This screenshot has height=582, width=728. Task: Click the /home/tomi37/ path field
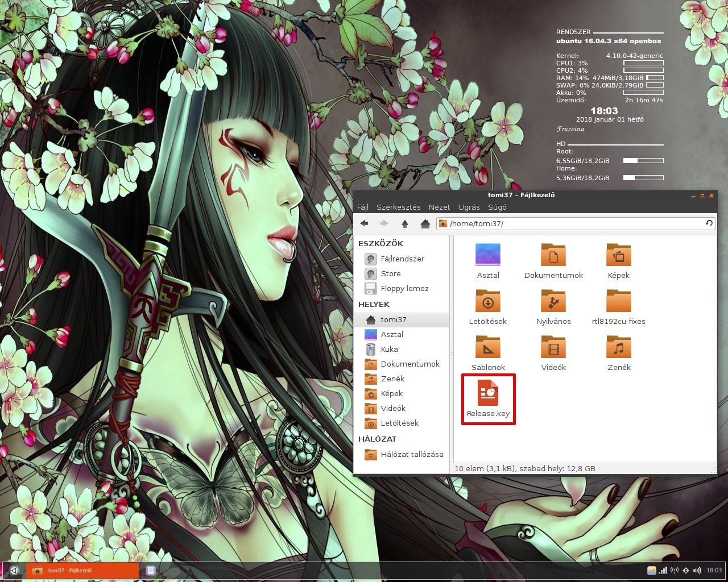[576, 223]
